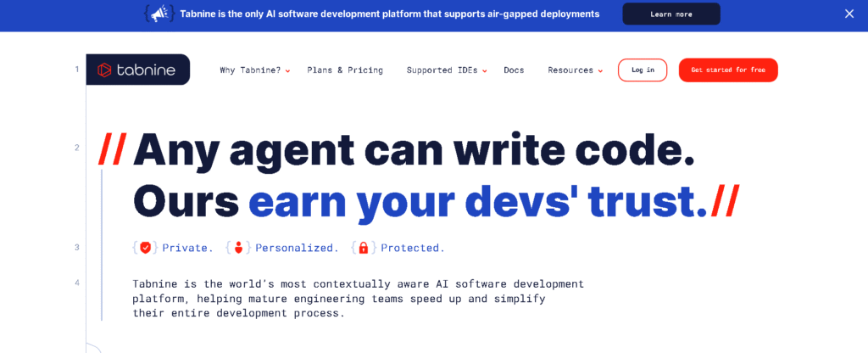Click the air-gapped deployments banner text
Viewport: 868px width, 353px height.
coord(389,14)
